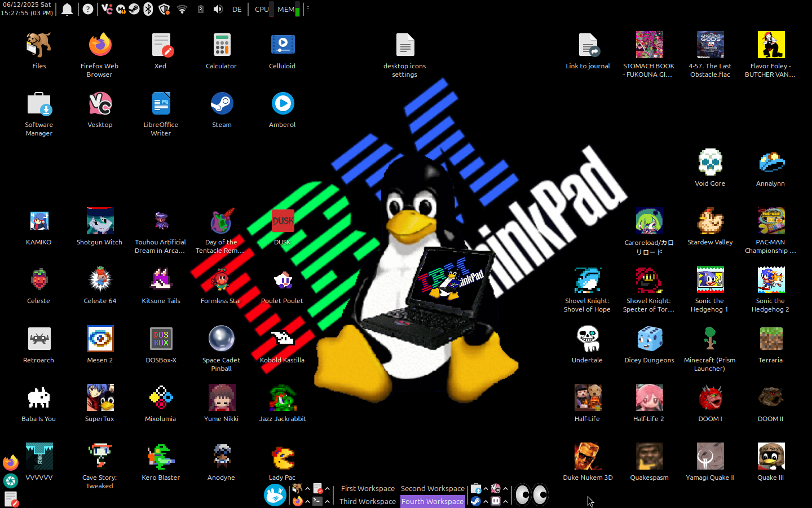Toggle the Bluetooth tray icon

pyautogui.click(x=148, y=9)
